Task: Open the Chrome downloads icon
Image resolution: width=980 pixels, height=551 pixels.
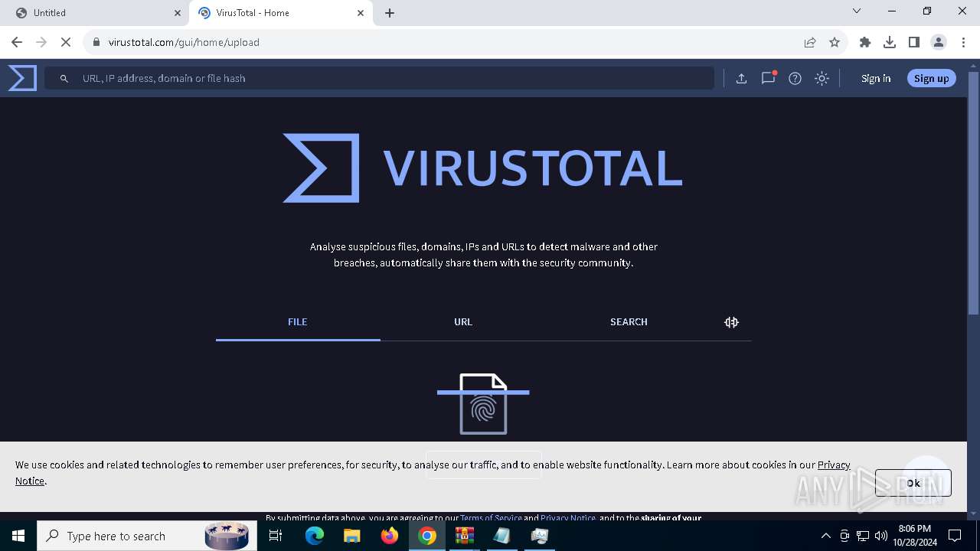Action: pyautogui.click(x=890, y=42)
